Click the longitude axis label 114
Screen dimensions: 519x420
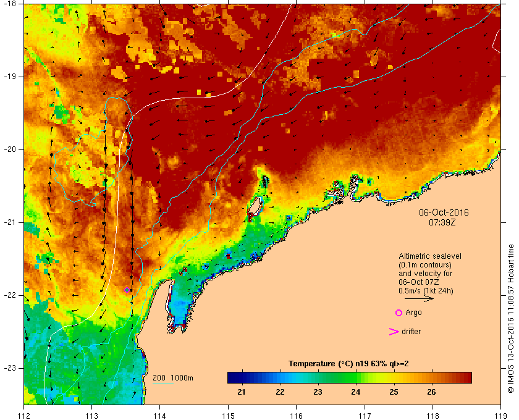pos(160,416)
